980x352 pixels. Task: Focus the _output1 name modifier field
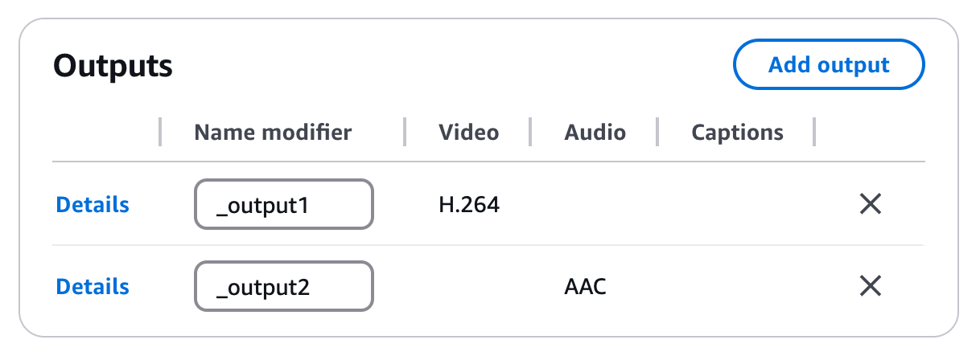(283, 205)
